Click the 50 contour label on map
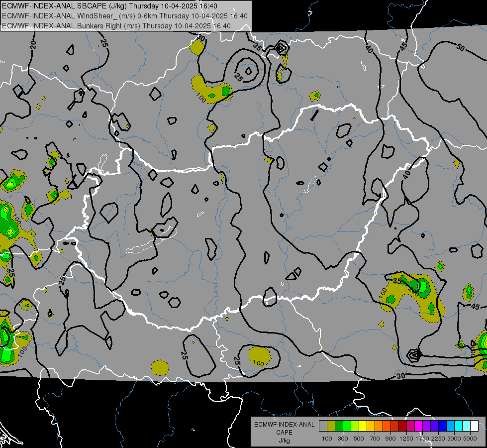The image size is (487, 448). pyautogui.click(x=461, y=48)
